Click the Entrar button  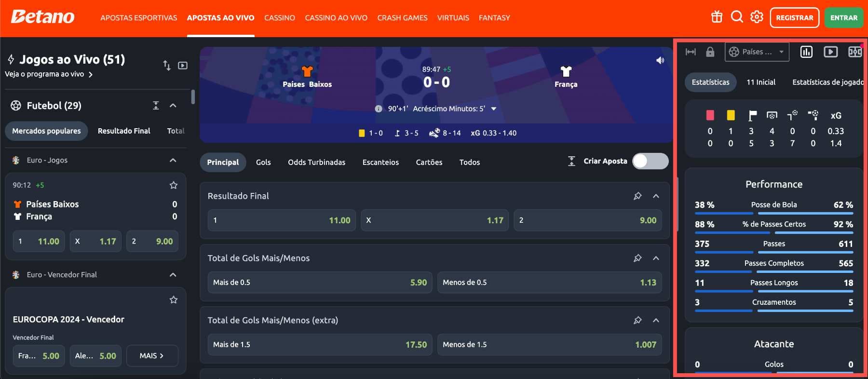[844, 18]
